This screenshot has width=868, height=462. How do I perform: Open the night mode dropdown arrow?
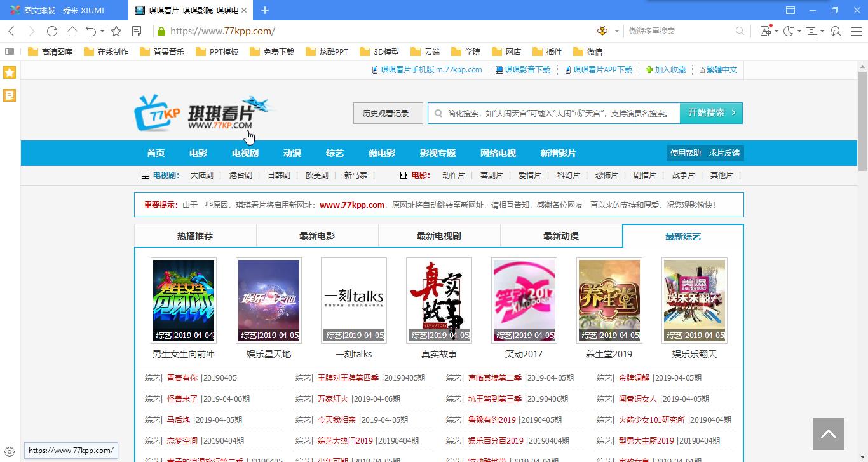799,31
